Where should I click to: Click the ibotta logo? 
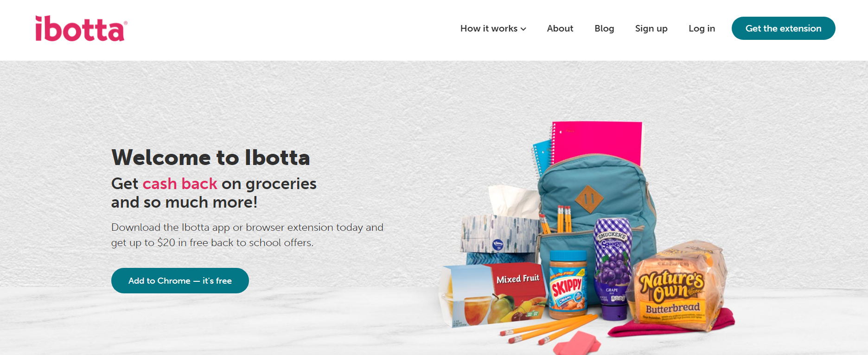pos(81,29)
